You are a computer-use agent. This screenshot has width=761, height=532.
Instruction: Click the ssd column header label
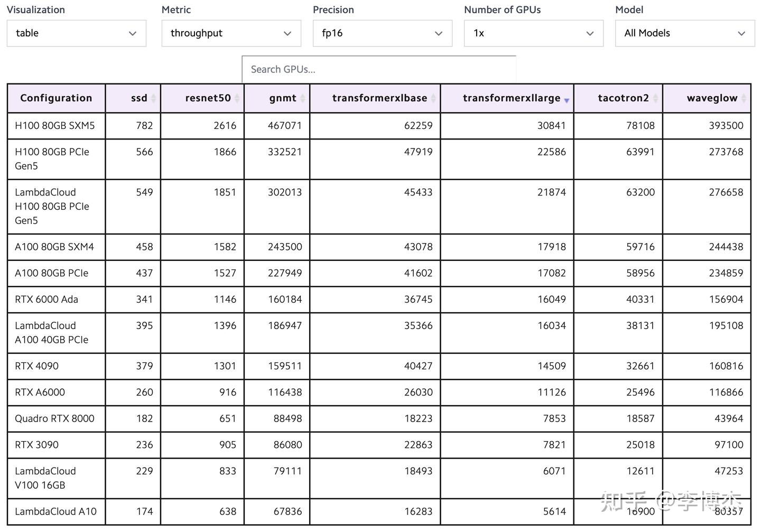[139, 98]
